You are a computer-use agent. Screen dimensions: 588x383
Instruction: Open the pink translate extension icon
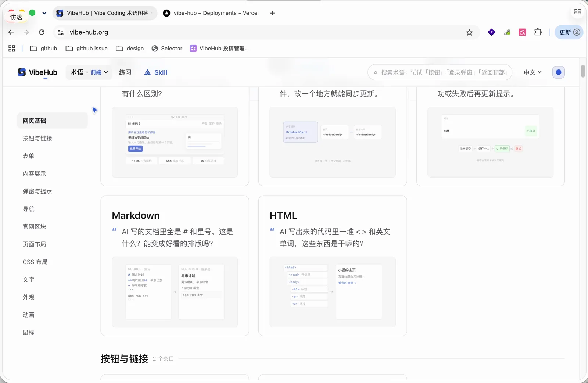coord(522,32)
